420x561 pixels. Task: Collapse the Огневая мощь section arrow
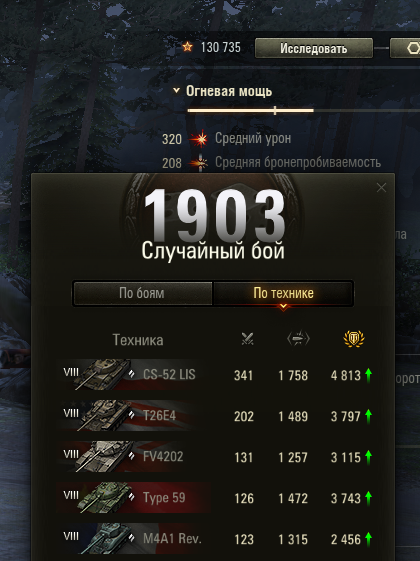pos(176,91)
